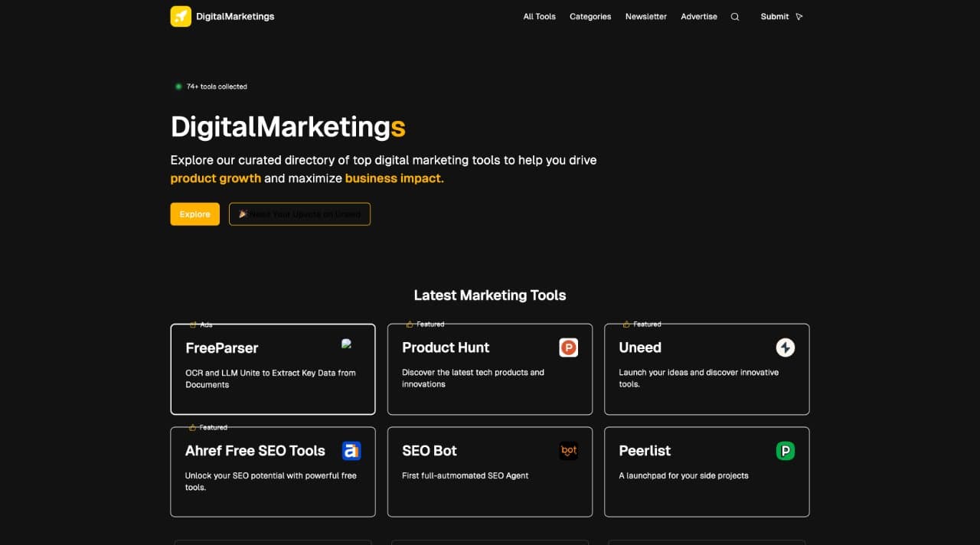
Task: Click the Ads badge on the FreeParser card
Action: [201, 325]
